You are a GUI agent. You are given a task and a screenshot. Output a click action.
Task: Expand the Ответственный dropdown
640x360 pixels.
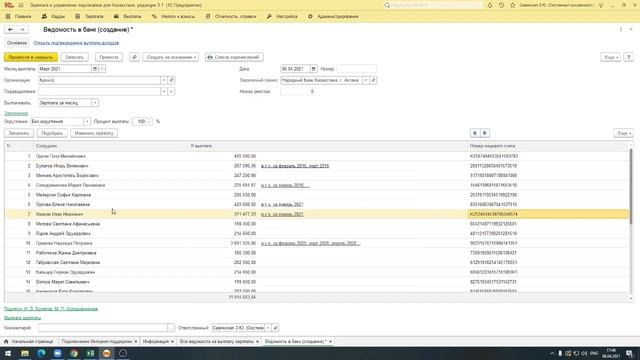[268, 328]
